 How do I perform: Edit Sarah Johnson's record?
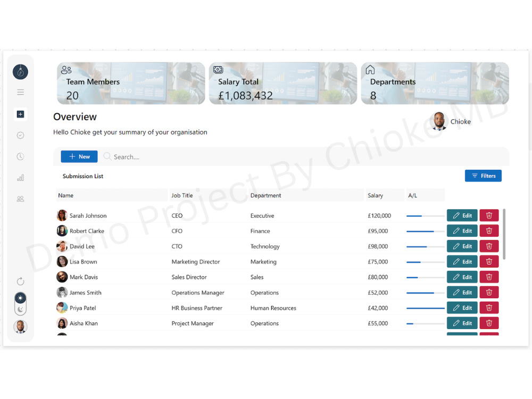click(x=462, y=215)
